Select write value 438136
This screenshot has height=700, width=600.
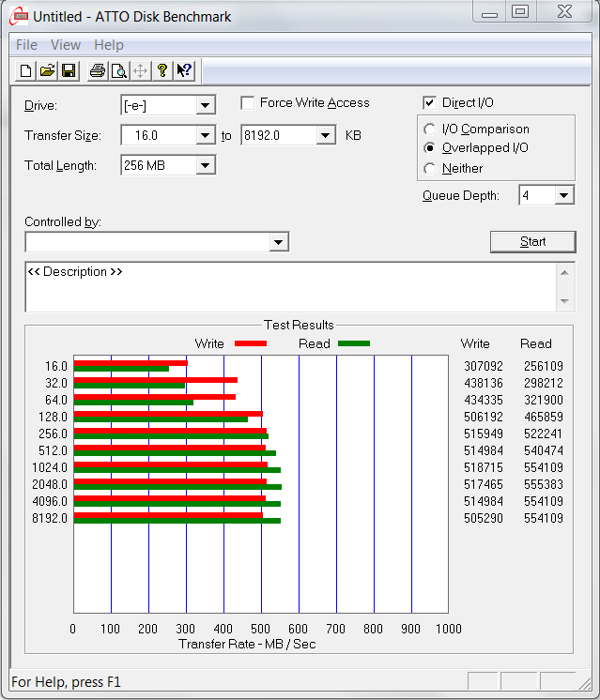(484, 384)
